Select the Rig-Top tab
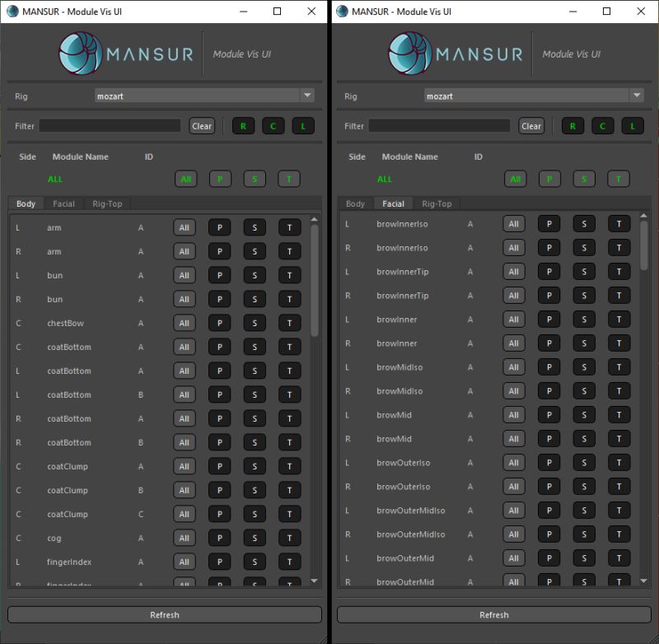Image resolution: width=659 pixels, height=644 pixels. [x=106, y=203]
